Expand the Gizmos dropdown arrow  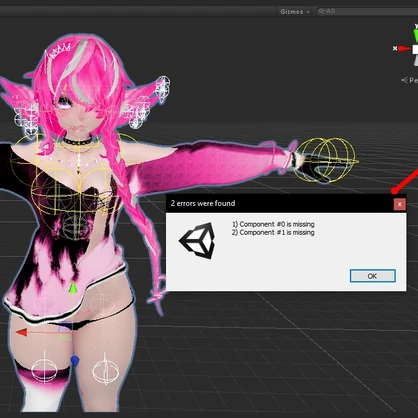tap(308, 12)
